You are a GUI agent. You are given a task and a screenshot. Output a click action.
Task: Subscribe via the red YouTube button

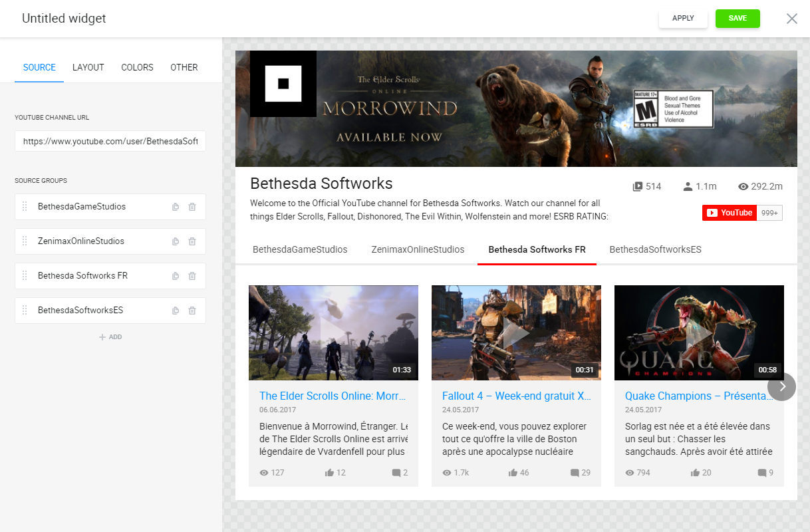point(730,213)
